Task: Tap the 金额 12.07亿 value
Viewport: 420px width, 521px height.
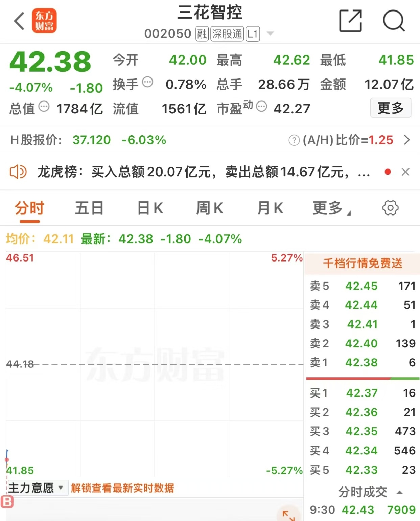Action: point(389,85)
